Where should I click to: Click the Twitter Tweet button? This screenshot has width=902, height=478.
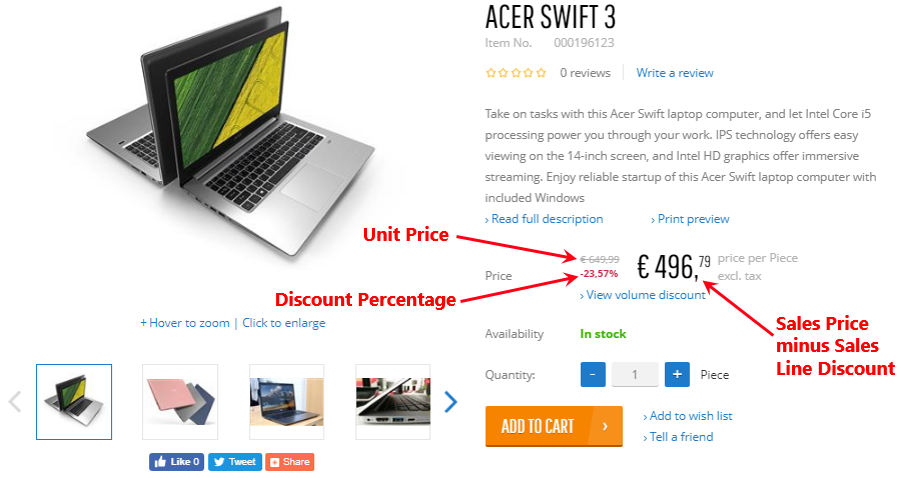pos(235,462)
